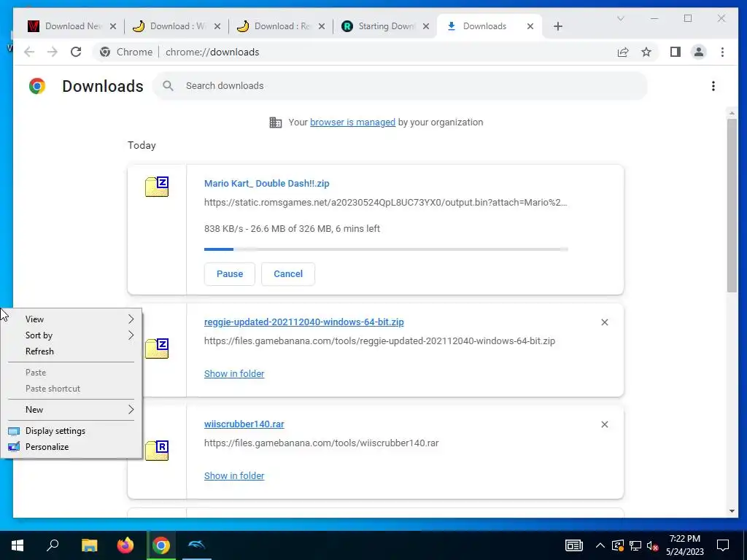Viewport: 747px width, 560px height.
Task: Open the wiiscrubber140.rar link
Action: click(244, 424)
